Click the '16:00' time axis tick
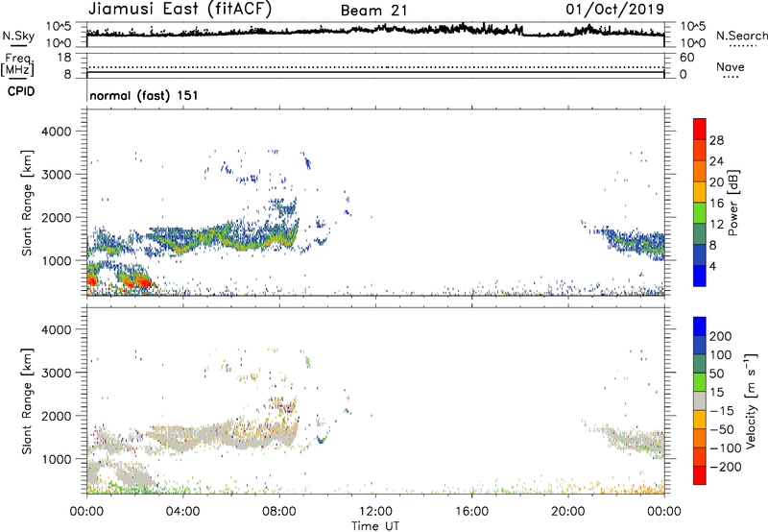The width and height of the screenshot is (768, 532). (471, 512)
